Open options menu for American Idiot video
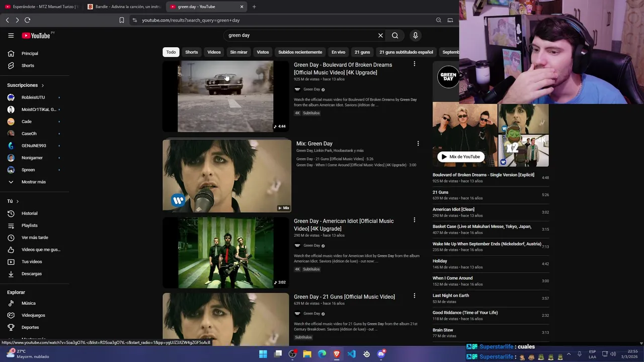 pos(414,220)
